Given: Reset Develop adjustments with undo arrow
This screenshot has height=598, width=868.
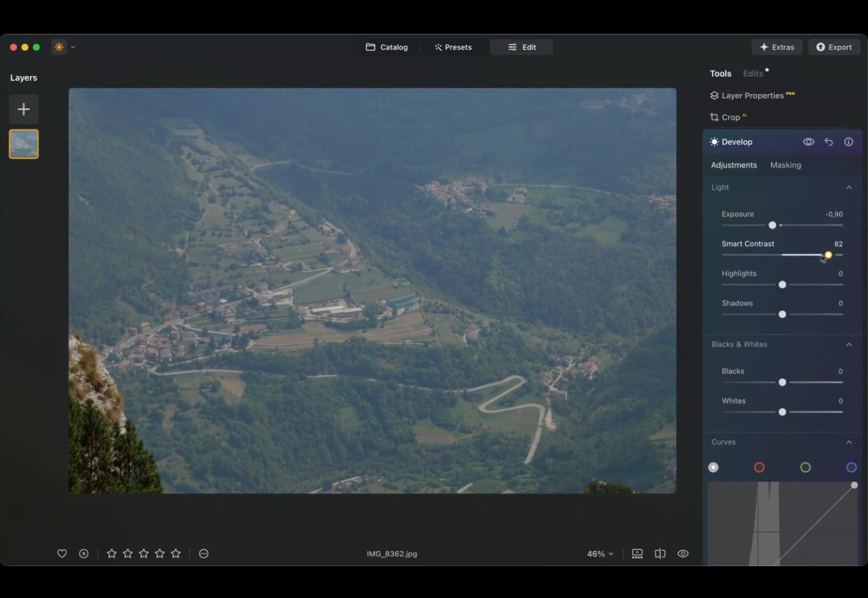Looking at the screenshot, I should pos(829,142).
